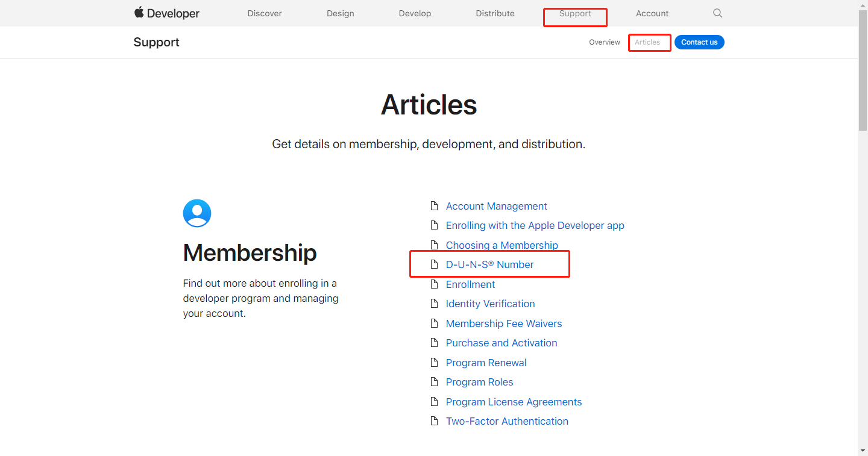Click the Articles page heading

click(429, 105)
